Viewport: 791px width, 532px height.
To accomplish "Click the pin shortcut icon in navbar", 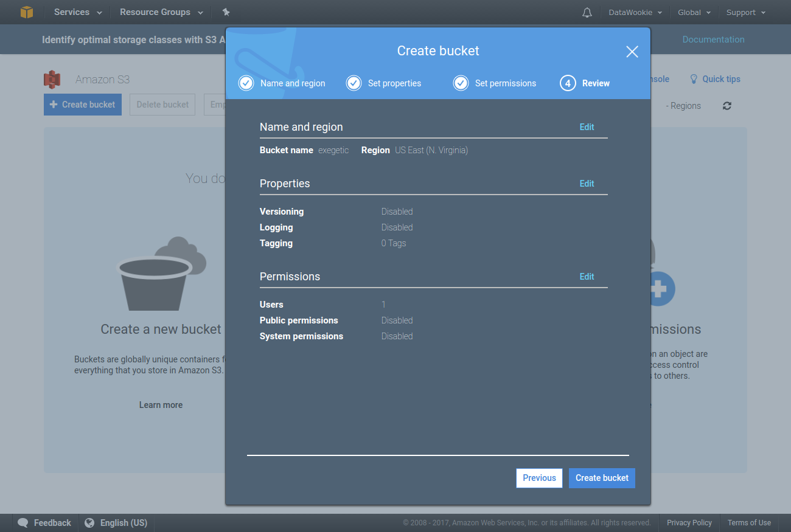I will point(226,12).
